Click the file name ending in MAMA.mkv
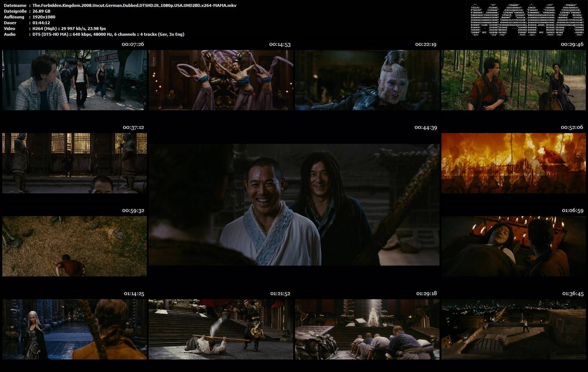This screenshot has width=588, height=372. click(x=135, y=6)
